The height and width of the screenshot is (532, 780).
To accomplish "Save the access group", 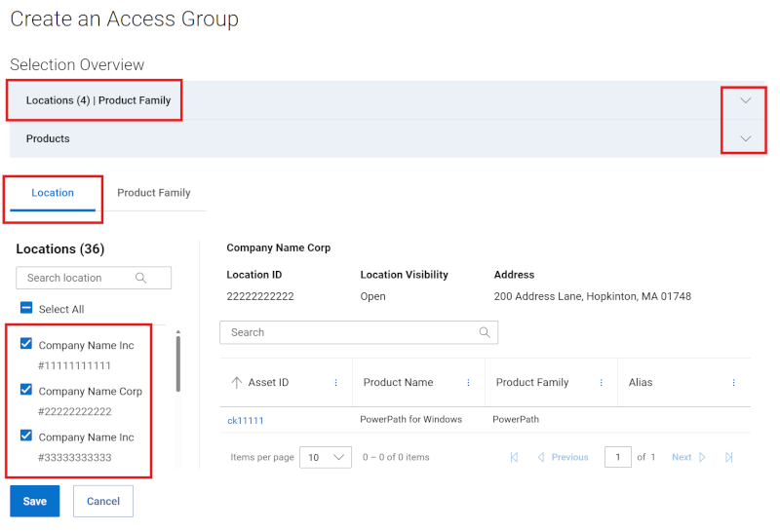I will tap(35, 501).
